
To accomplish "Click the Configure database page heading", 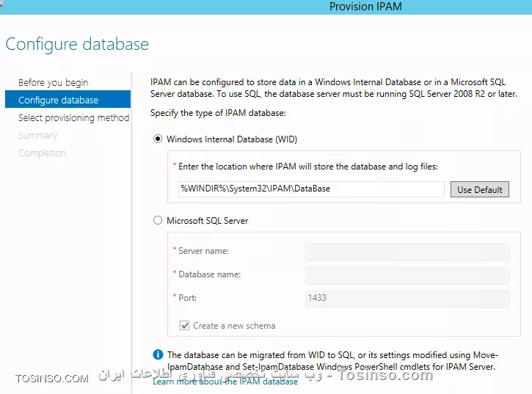I will [77, 44].
